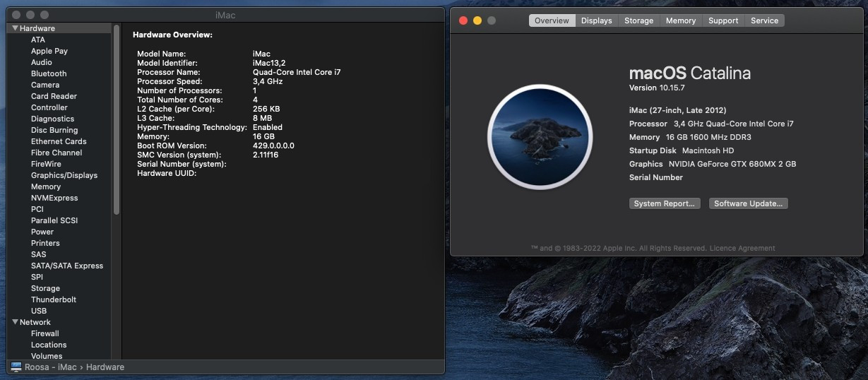Select the Memory tab

pos(681,20)
